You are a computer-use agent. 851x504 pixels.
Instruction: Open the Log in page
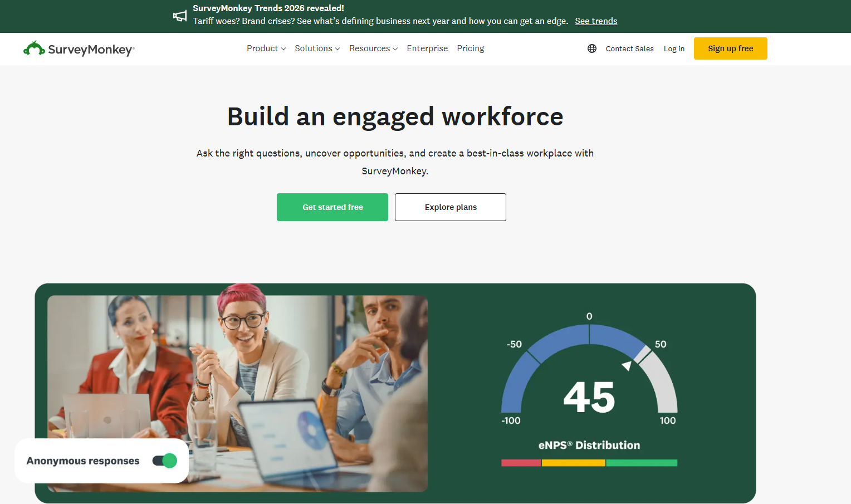[x=674, y=48]
